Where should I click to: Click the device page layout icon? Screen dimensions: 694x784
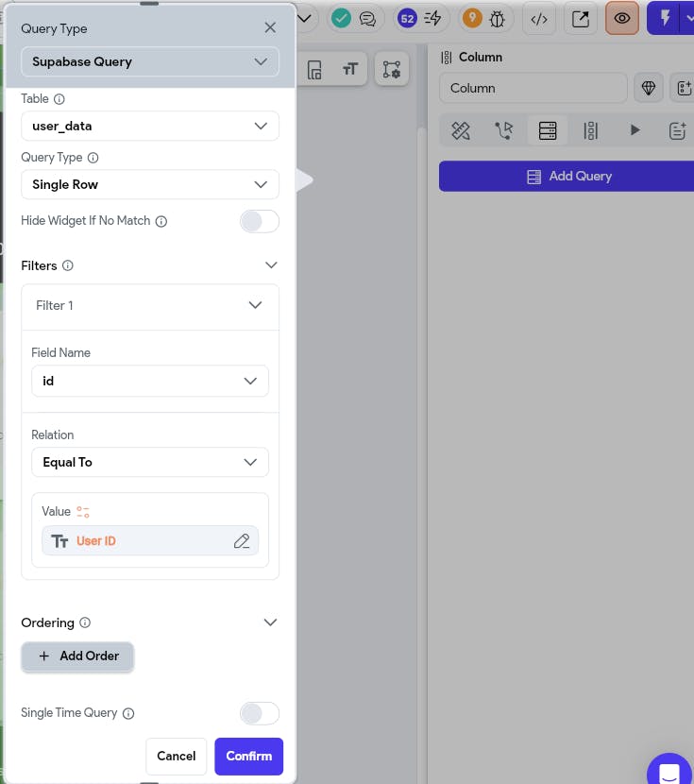314,70
